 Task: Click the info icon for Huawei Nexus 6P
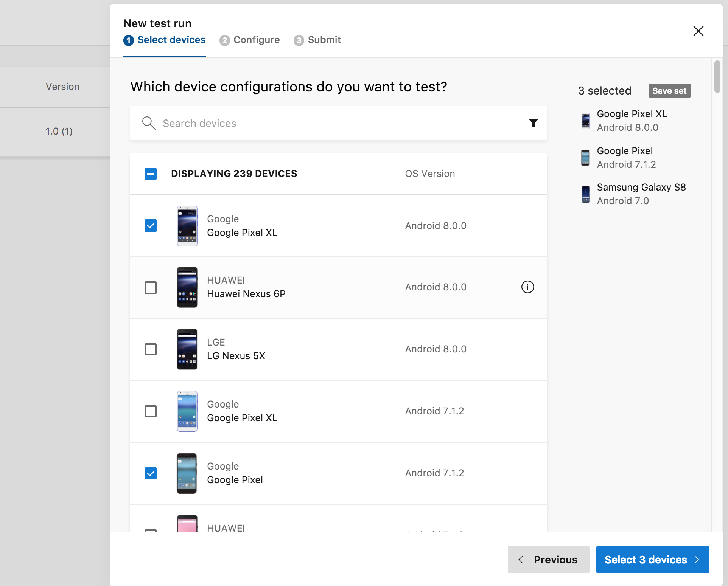(527, 287)
